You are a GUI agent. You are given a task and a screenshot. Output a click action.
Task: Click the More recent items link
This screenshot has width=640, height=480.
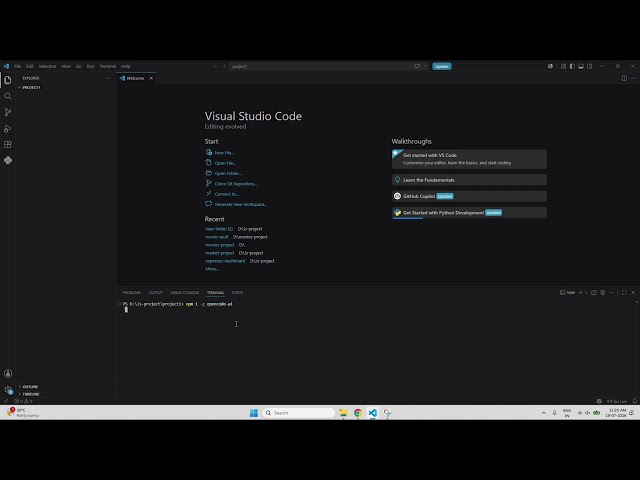tap(212, 269)
